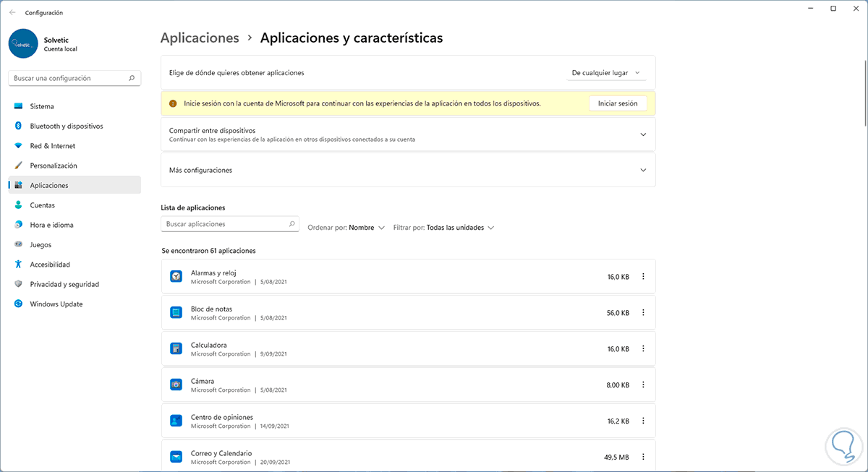Select Privacidad y seguridad in sidebar

(x=64, y=284)
